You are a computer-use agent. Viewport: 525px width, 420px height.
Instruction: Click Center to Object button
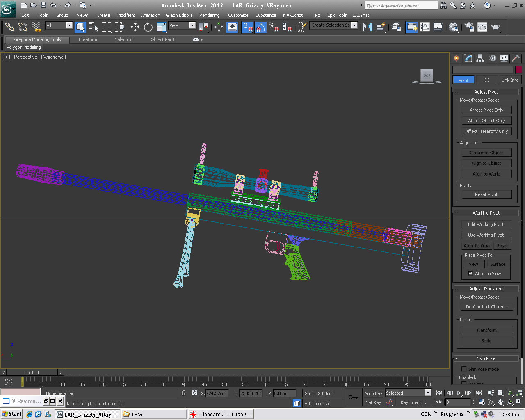pos(486,153)
